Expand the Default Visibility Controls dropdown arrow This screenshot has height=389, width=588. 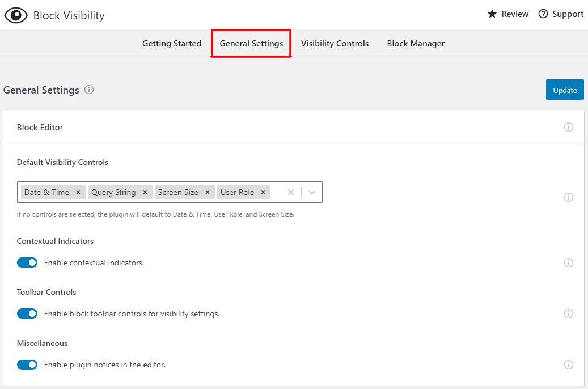pyautogui.click(x=312, y=192)
